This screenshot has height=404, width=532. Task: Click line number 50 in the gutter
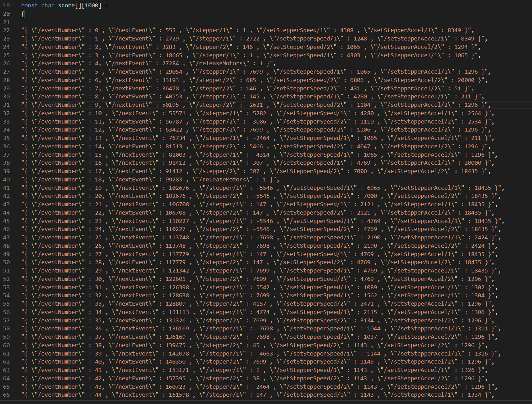(6, 262)
